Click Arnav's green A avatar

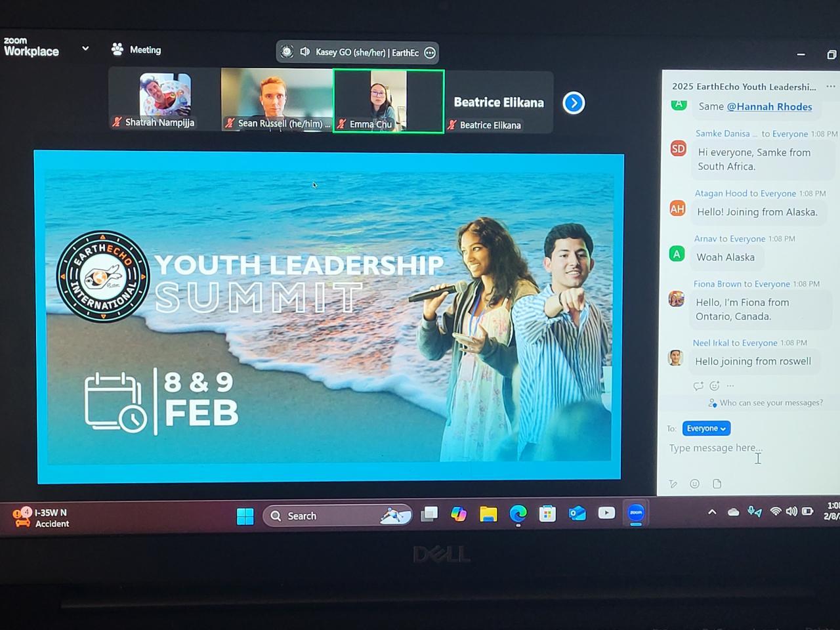[677, 253]
